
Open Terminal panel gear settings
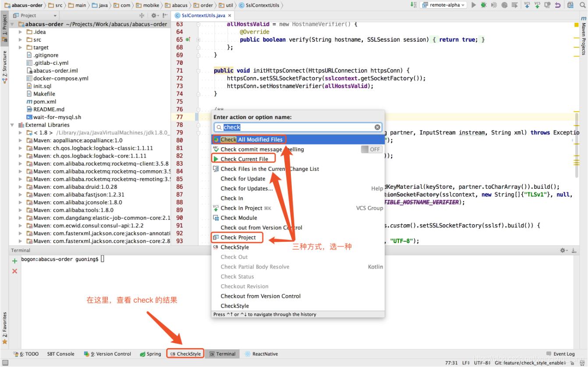click(564, 251)
